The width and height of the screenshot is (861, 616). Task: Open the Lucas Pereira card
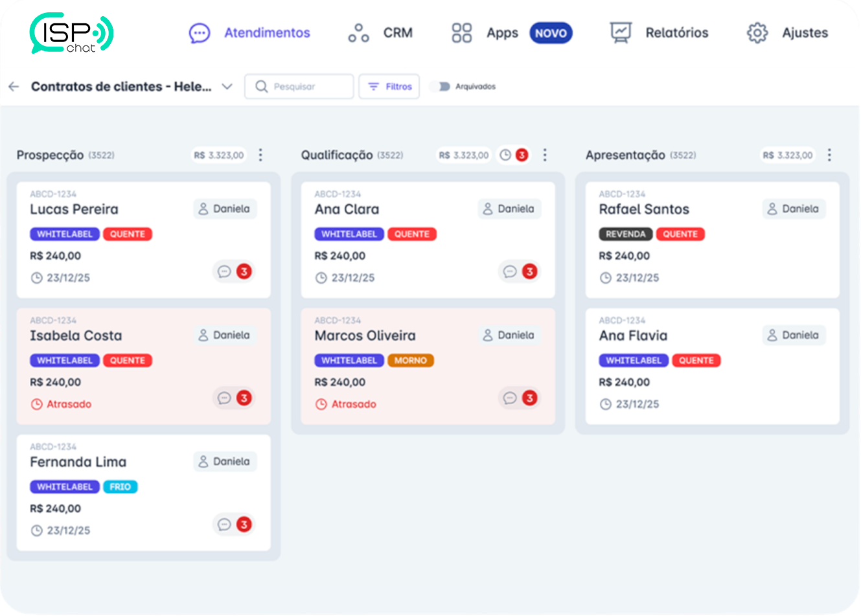coord(143,240)
